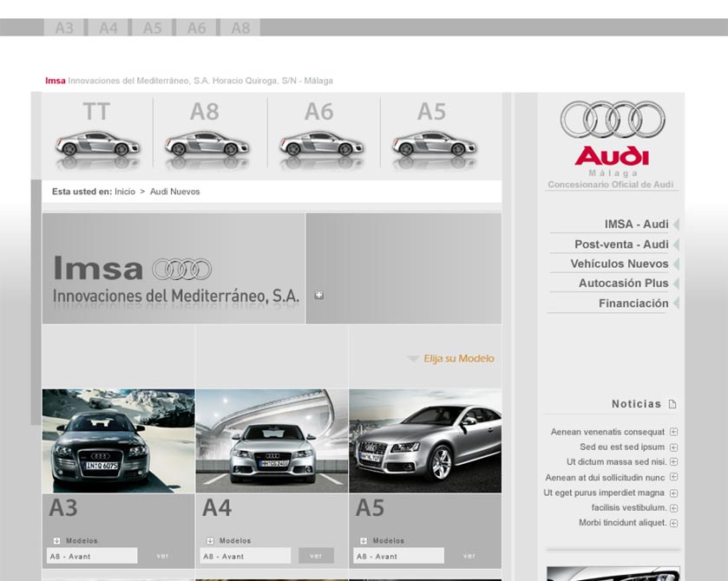The height and width of the screenshot is (581, 728).
Task: Click the A5 car image in the model strip
Action: (x=434, y=144)
